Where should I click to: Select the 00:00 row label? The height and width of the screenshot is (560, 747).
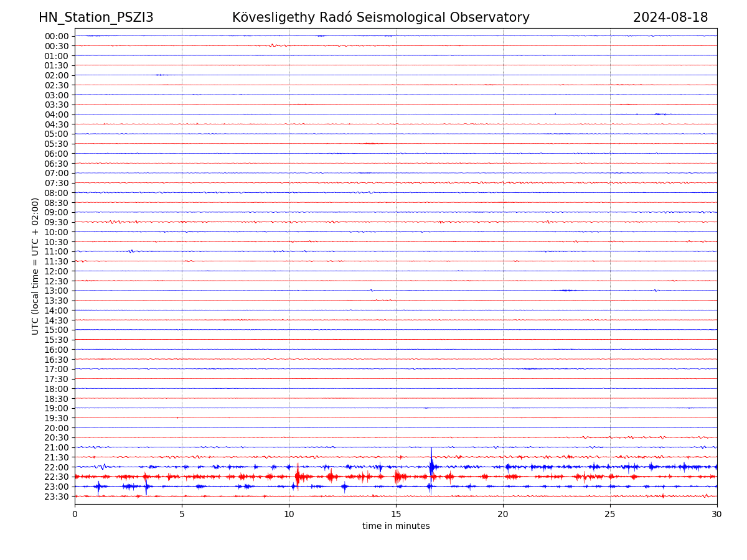57,36
